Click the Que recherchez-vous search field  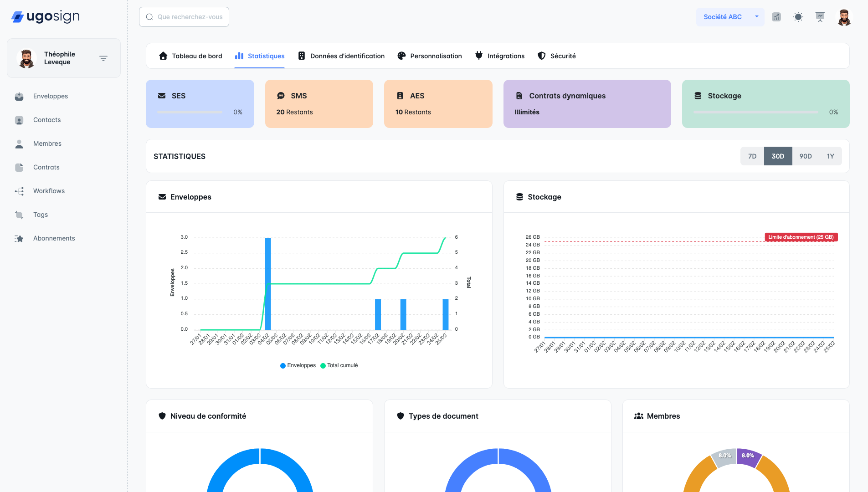(184, 17)
